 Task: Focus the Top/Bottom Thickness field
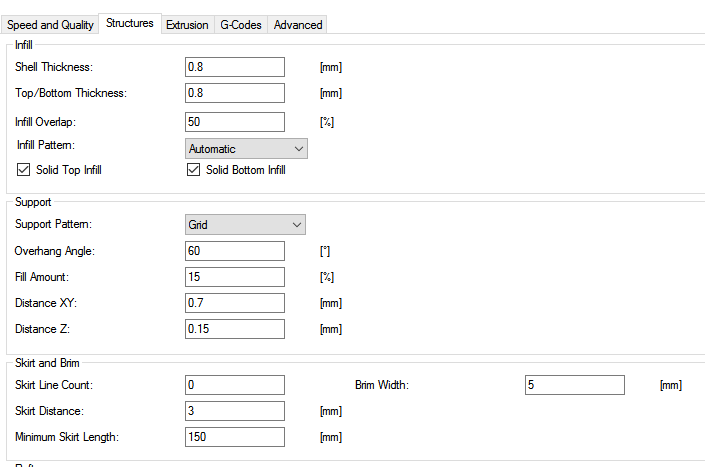click(x=235, y=93)
